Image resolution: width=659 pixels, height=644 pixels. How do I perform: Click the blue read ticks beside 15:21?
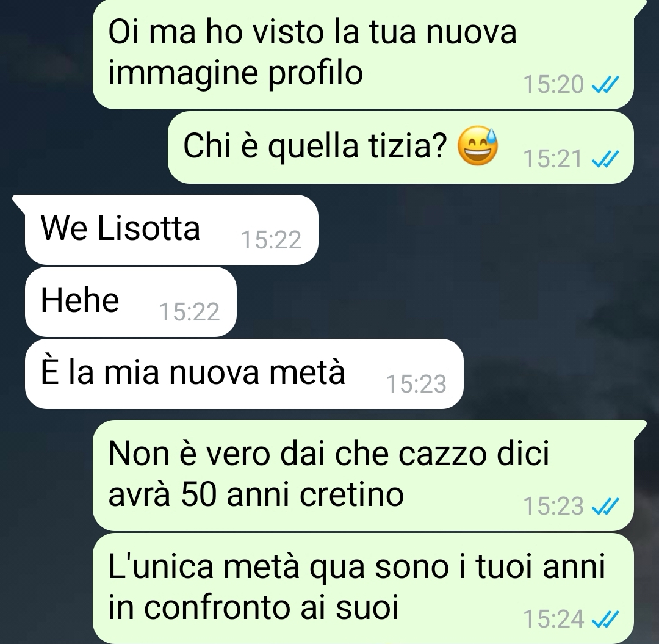(605, 159)
